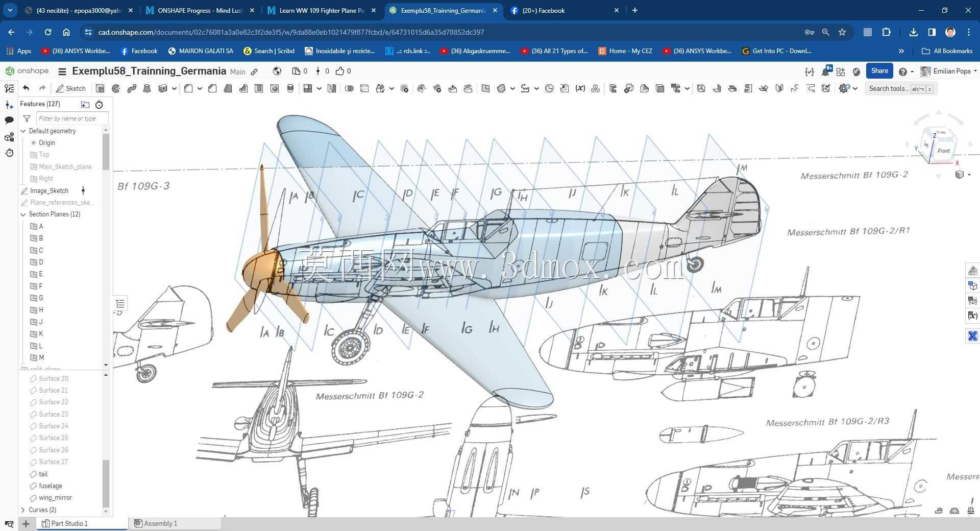Screen dimensions: 980x531
Task: Click the undo arrow
Action: click(26, 88)
